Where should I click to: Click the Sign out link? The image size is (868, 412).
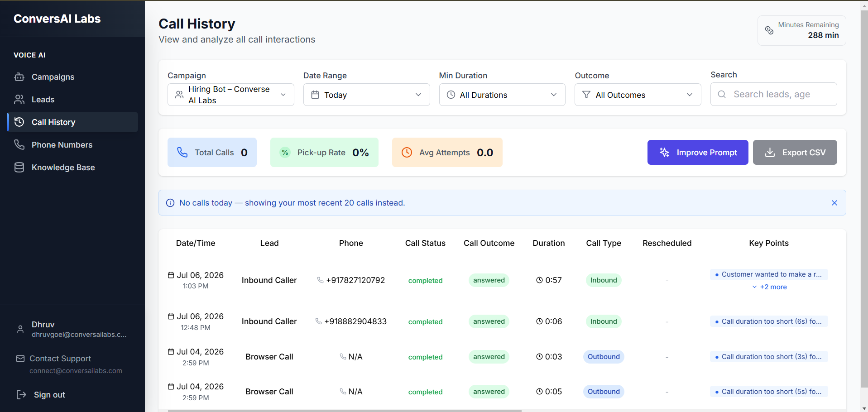[49, 395]
